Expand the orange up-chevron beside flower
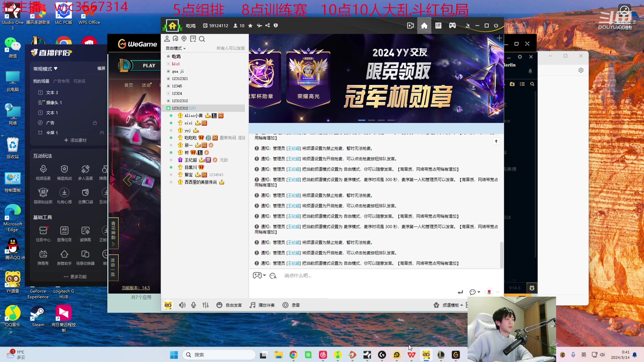644x362 pixels. click(498, 292)
